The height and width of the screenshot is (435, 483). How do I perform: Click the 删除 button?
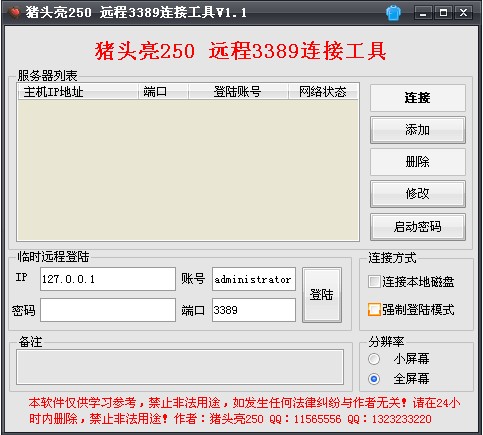click(x=418, y=162)
